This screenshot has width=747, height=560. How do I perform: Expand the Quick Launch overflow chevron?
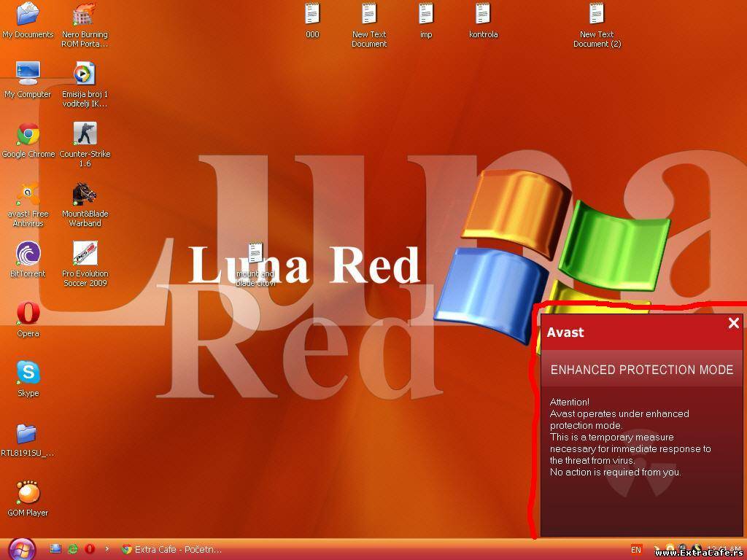tap(107, 549)
